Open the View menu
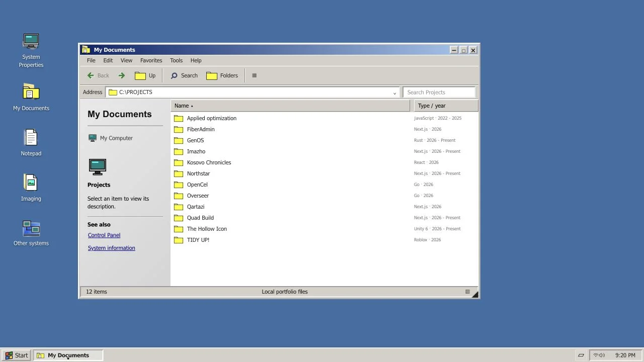 coord(126,60)
